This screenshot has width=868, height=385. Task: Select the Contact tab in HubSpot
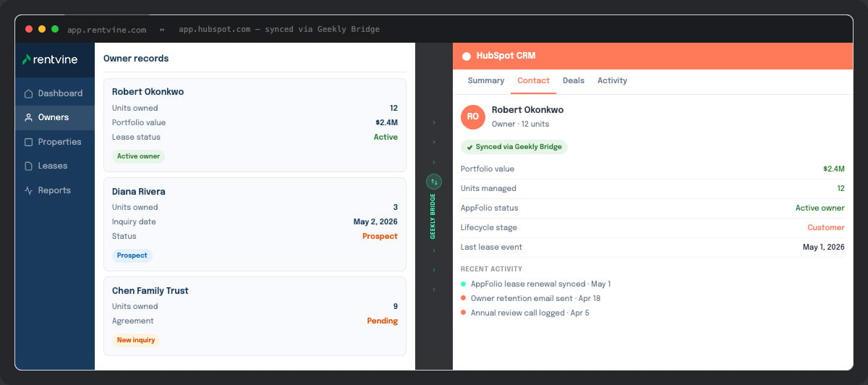coord(533,80)
